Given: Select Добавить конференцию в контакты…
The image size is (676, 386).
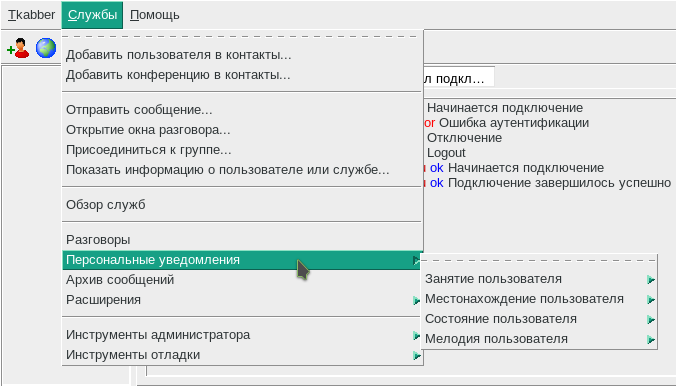Looking at the screenshot, I should coord(242,75).
